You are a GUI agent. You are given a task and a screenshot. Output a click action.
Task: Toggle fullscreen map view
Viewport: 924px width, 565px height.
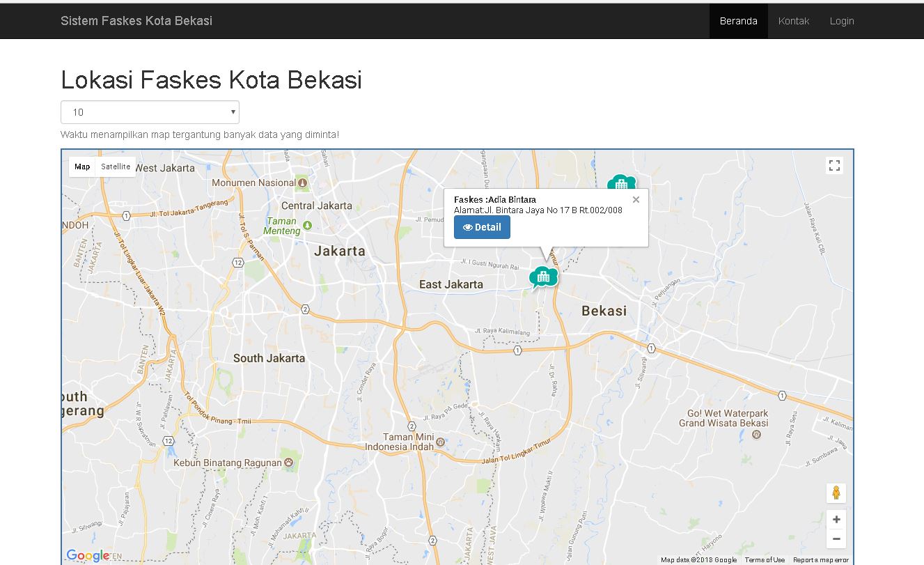(834, 165)
